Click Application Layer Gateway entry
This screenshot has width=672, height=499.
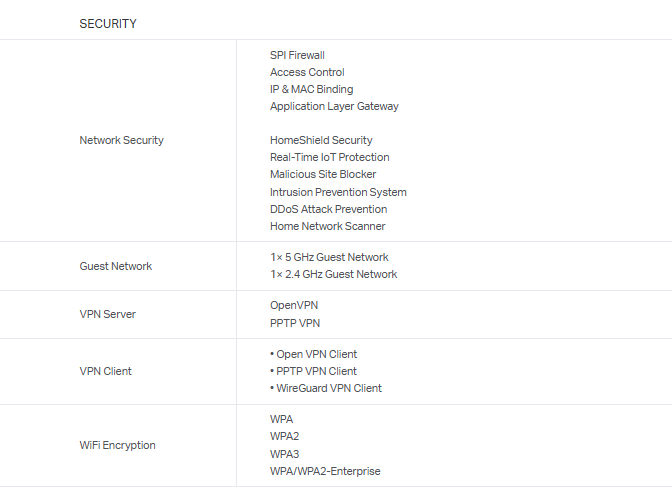pyautogui.click(x=334, y=106)
